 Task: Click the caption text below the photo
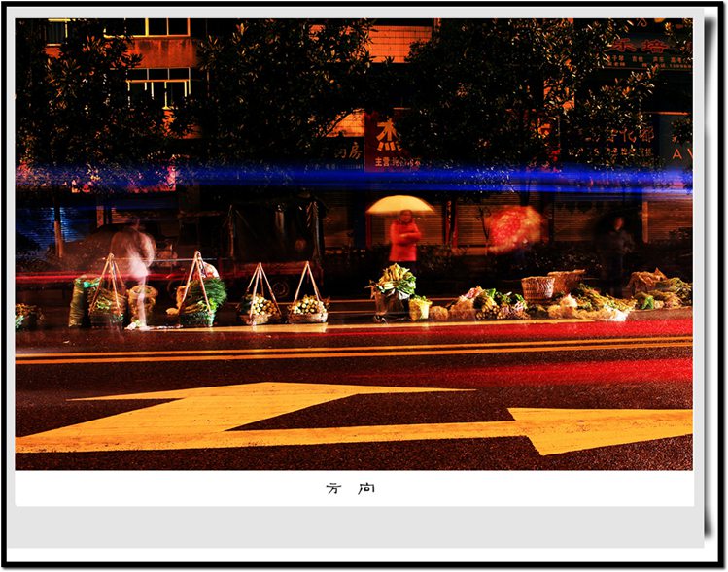coord(351,488)
